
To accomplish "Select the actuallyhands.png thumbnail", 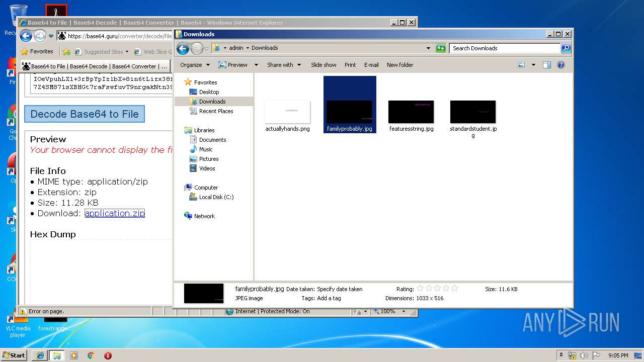I will (x=287, y=112).
